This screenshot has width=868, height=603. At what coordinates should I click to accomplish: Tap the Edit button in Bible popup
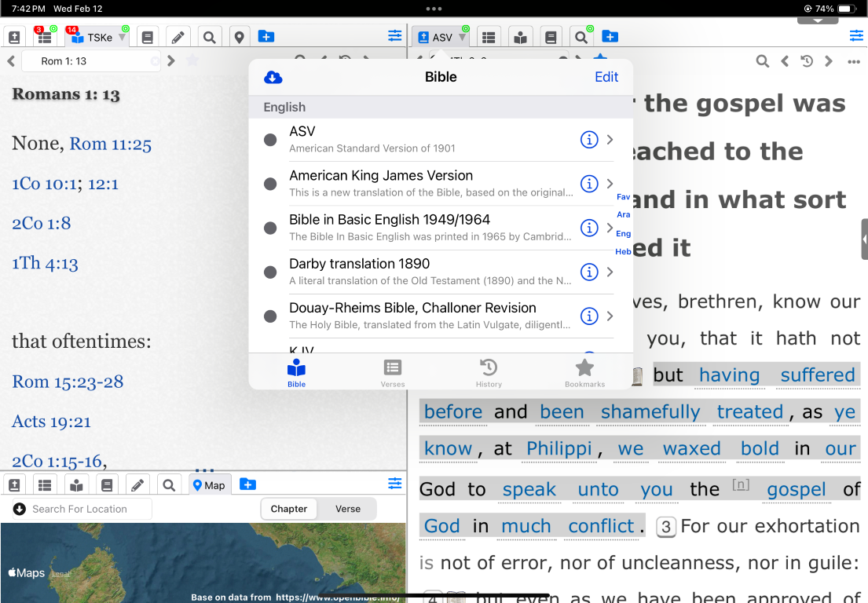[x=606, y=77]
